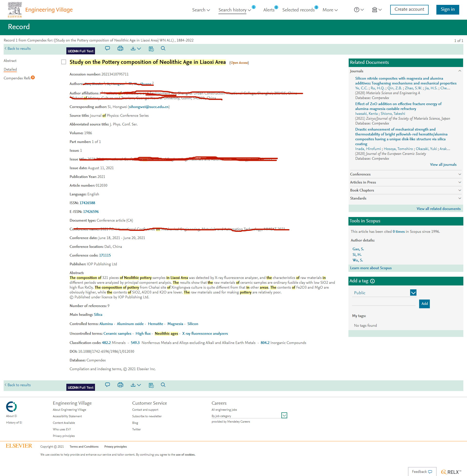The width and height of the screenshot is (467, 476).
Task: Click the Feedback button
Action: point(422,472)
